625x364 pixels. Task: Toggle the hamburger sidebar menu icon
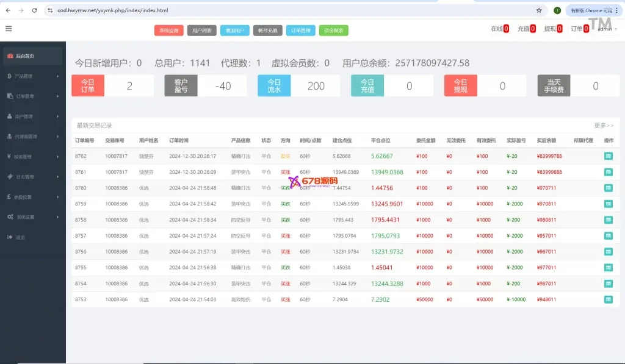[9, 29]
